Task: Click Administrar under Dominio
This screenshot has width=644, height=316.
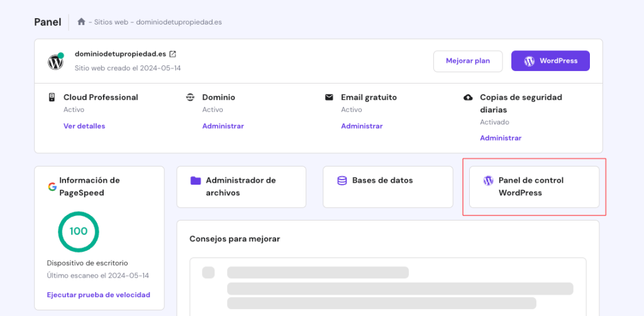Action: tap(223, 126)
